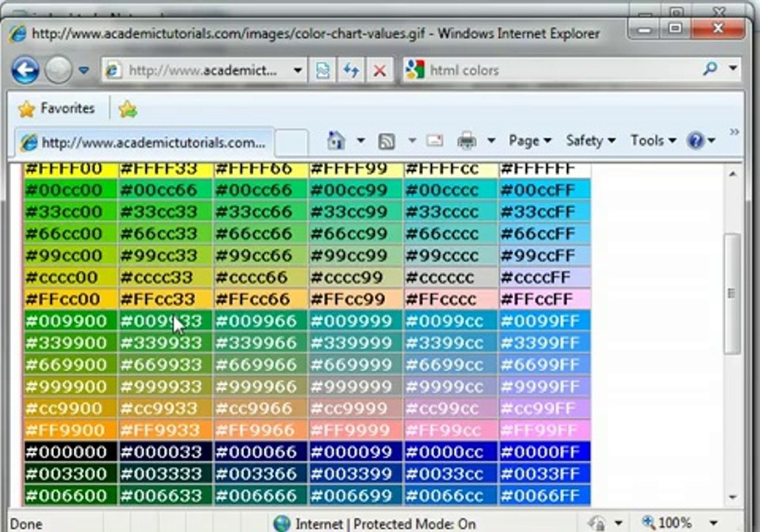
Task: Open the Safety menu
Action: [591, 141]
